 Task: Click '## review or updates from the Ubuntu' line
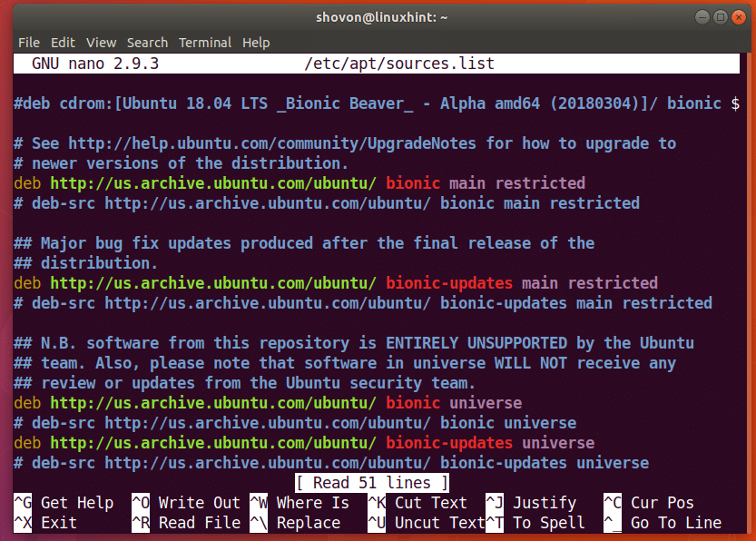pos(244,383)
